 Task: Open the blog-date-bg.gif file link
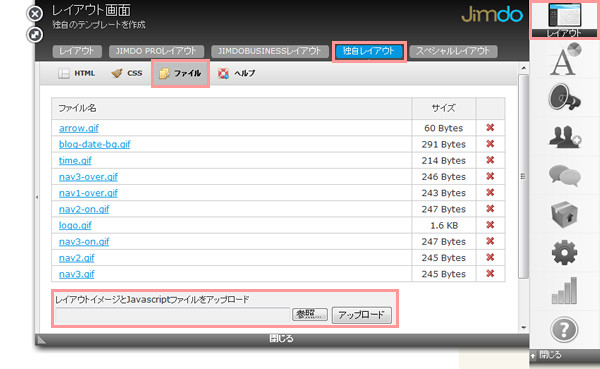95,144
